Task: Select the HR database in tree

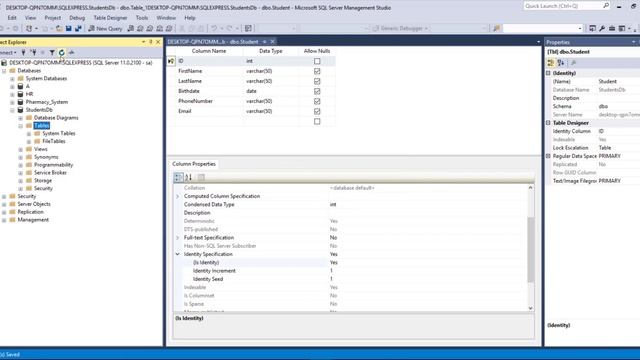Action: pyautogui.click(x=29, y=94)
